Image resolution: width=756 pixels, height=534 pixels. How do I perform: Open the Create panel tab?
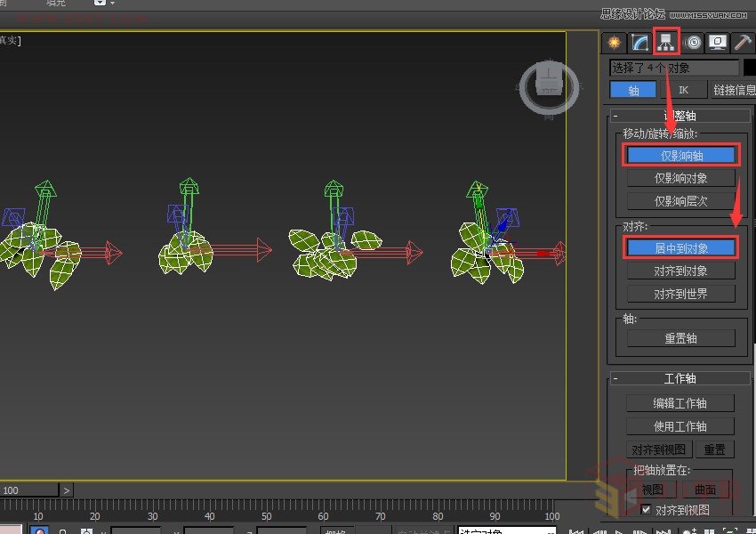[614, 42]
